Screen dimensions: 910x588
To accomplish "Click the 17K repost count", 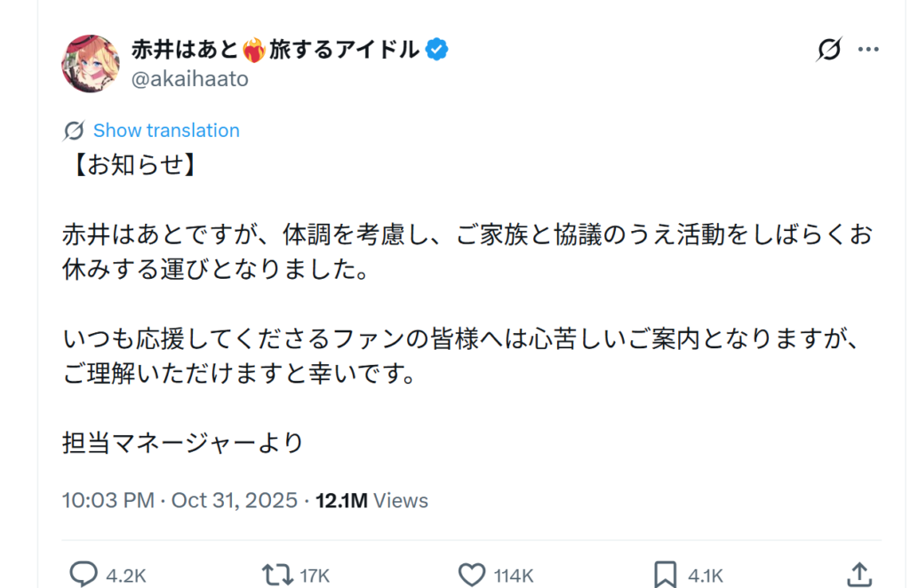I will [x=315, y=576].
